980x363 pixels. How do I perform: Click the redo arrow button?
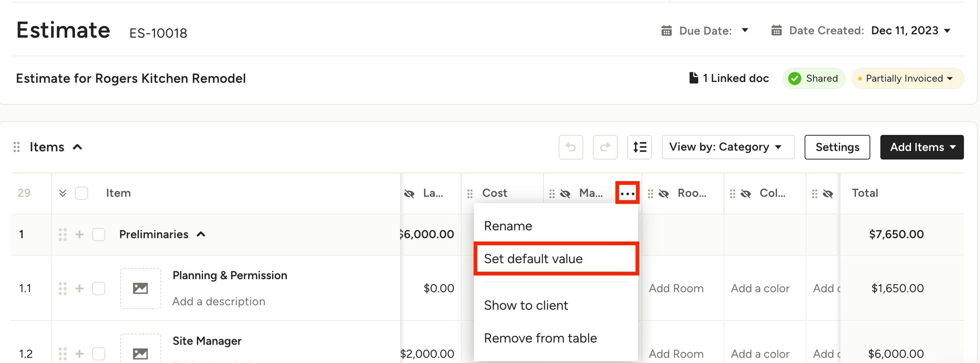[x=605, y=147]
